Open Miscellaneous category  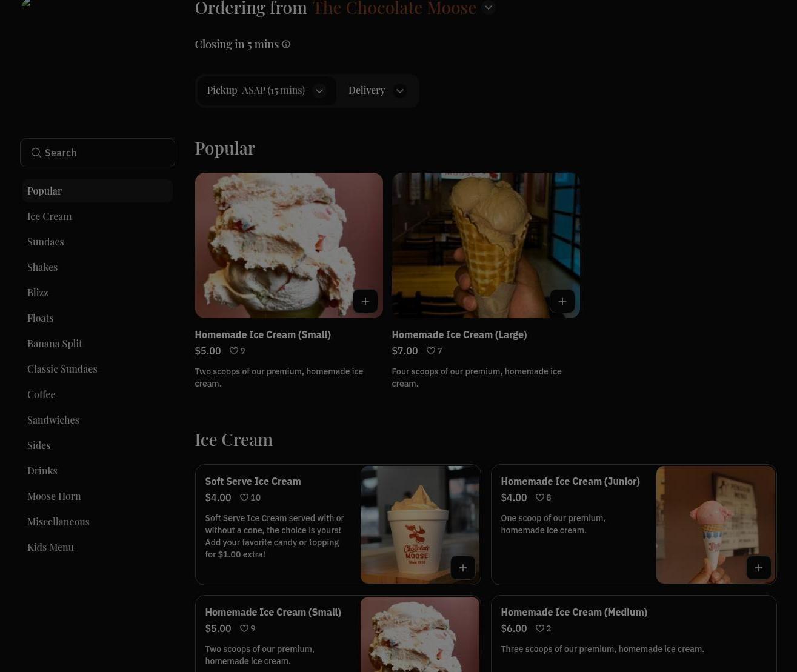pyautogui.click(x=98, y=522)
